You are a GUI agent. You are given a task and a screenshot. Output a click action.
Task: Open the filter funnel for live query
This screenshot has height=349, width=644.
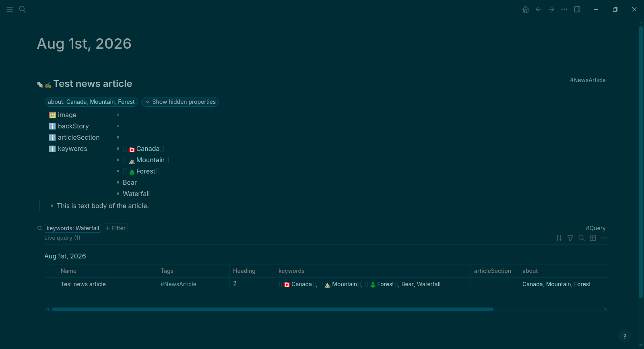pos(570,238)
